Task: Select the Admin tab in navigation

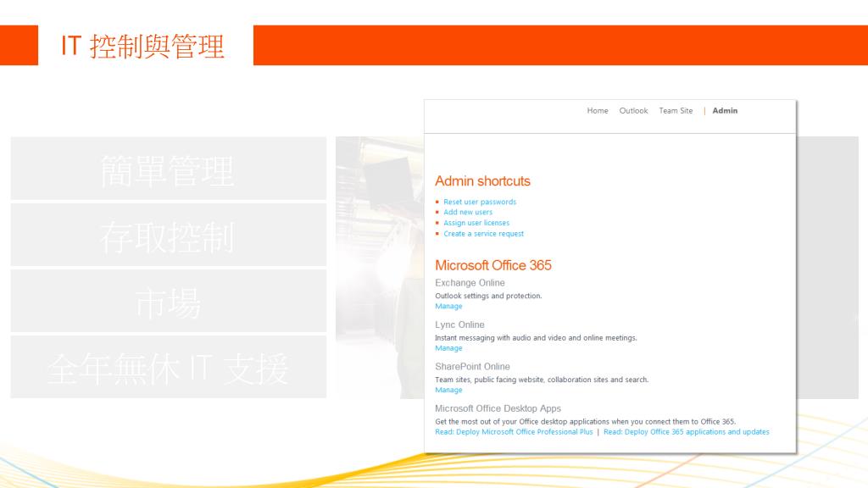Action: [725, 111]
